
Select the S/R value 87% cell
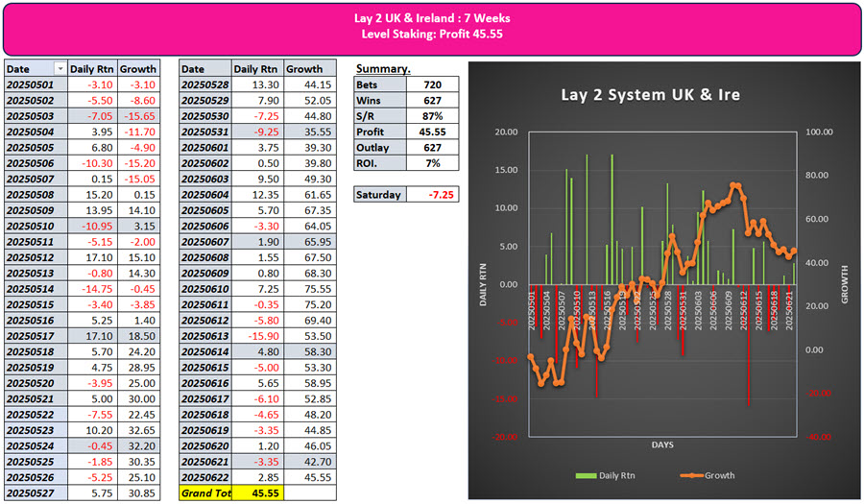(432, 115)
